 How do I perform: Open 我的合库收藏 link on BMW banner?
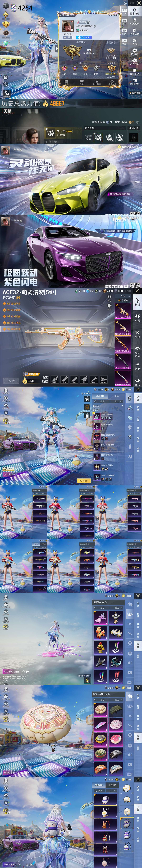[128, 147]
